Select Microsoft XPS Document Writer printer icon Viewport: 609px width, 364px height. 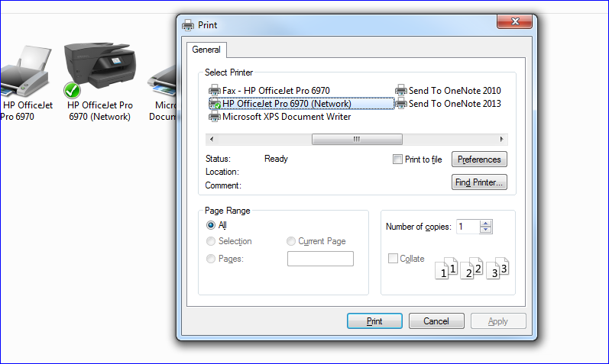(x=215, y=117)
